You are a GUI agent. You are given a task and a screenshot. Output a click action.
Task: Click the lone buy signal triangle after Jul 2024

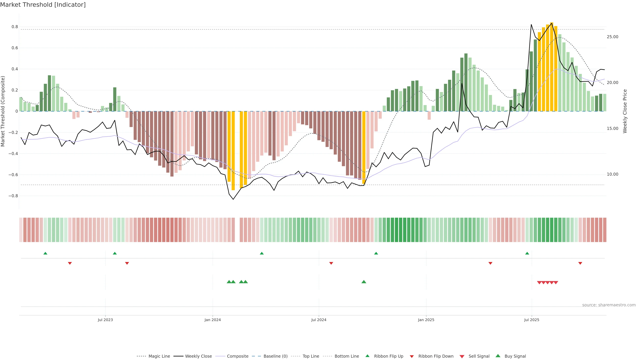[x=364, y=282]
